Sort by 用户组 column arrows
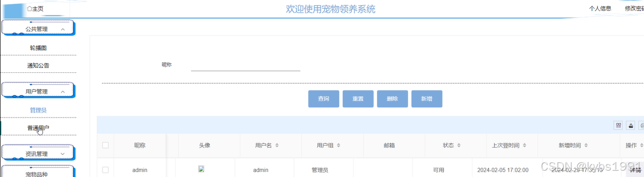 pos(338,146)
